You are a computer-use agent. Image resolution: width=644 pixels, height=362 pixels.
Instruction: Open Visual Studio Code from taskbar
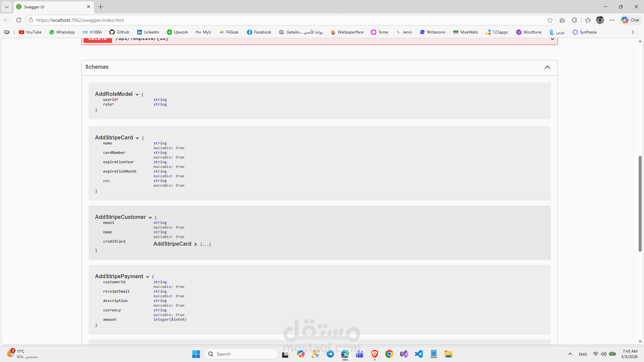419,354
